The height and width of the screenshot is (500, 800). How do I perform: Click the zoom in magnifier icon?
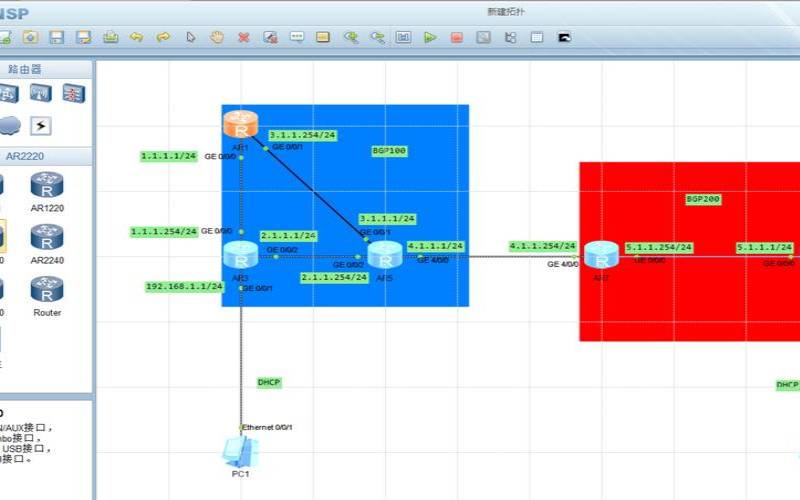coord(351,37)
